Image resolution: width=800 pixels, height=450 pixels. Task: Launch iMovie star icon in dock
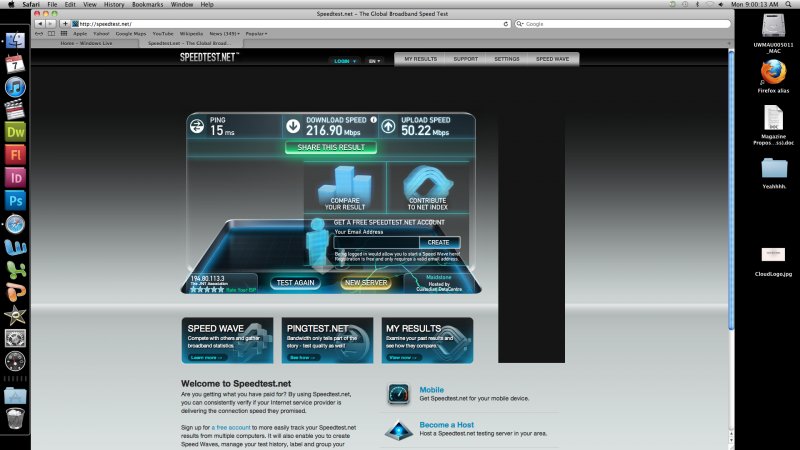pyautogui.click(x=15, y=315)
